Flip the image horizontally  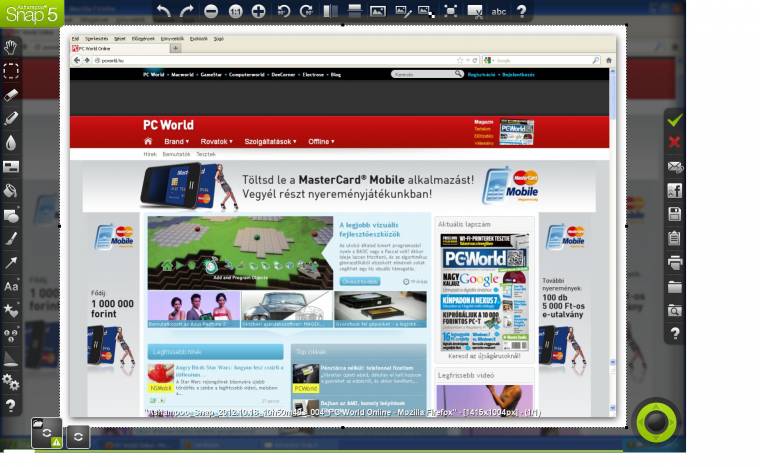pos(330,11)
